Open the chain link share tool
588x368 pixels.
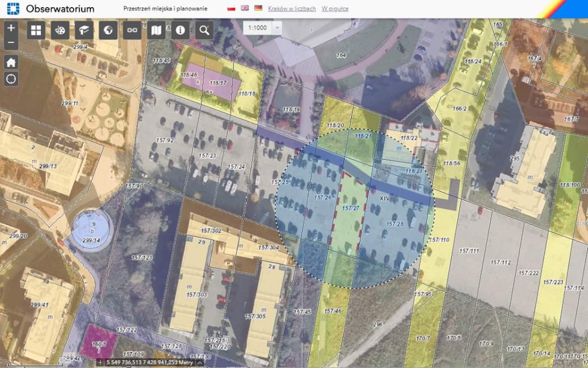coord(132,31)
